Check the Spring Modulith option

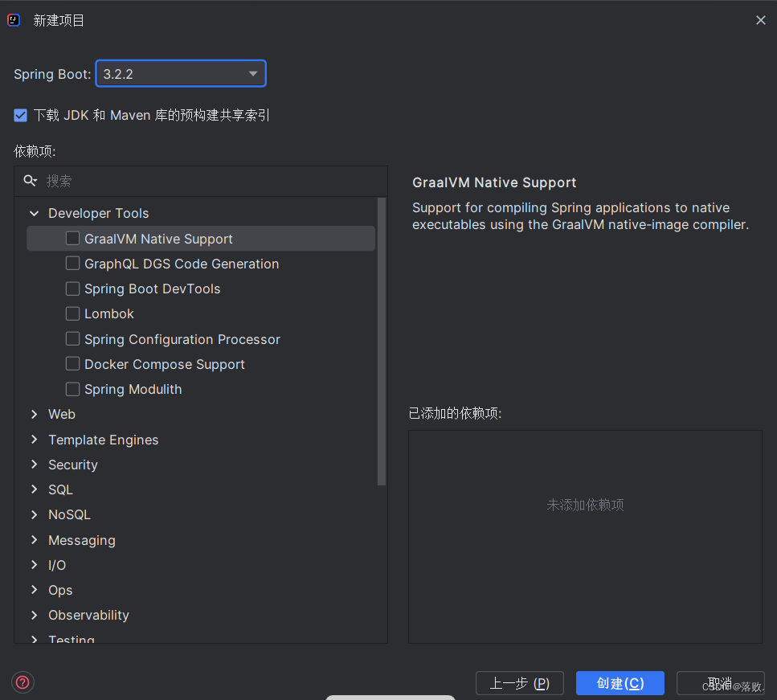tap(73, 389)
